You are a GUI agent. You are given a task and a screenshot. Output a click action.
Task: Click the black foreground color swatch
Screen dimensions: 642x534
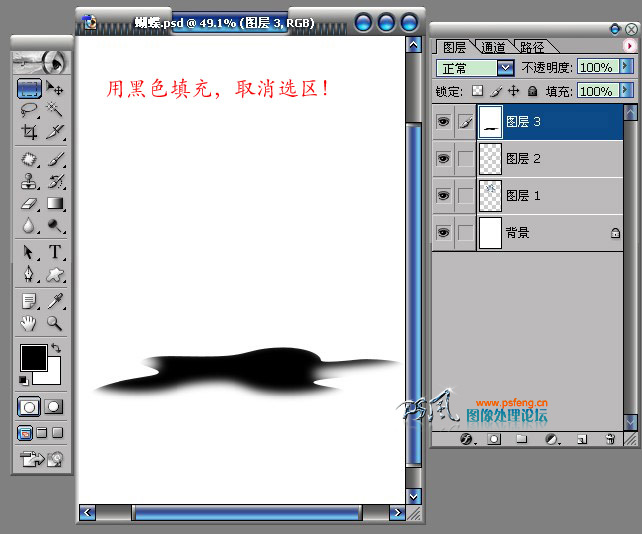click(x=34, y=358)
